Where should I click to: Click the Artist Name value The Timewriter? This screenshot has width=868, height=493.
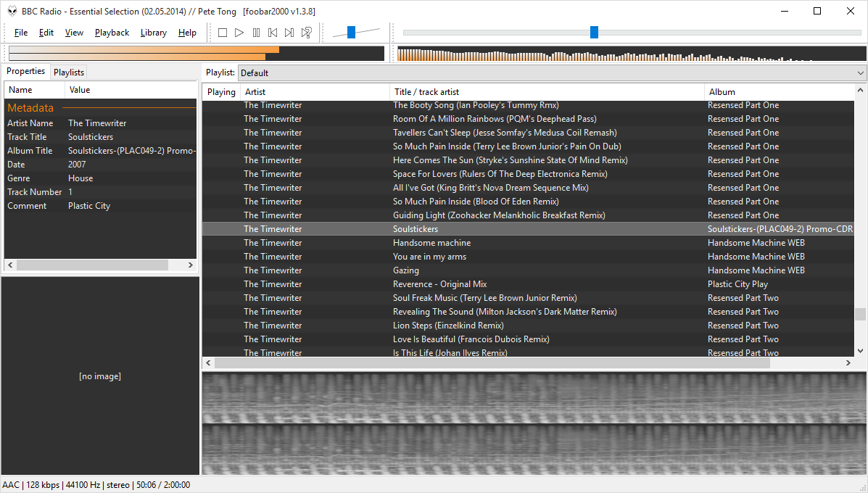[x=97, y=123]
